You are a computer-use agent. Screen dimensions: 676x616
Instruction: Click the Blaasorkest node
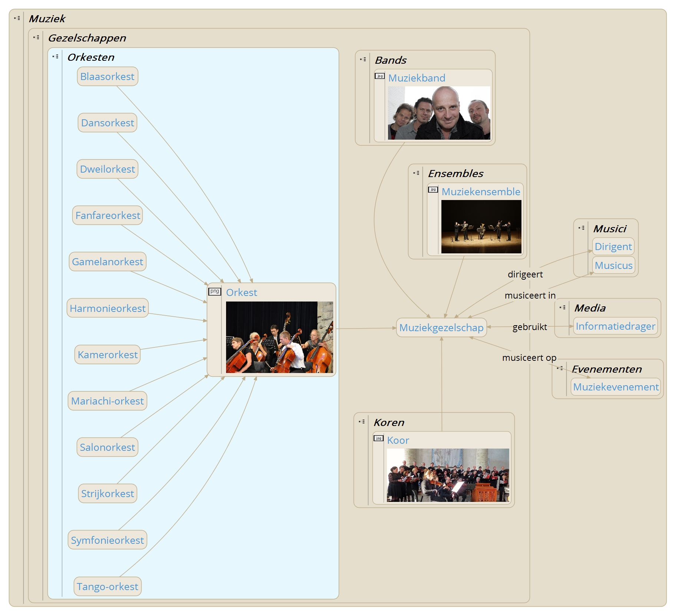coord(107,77)
